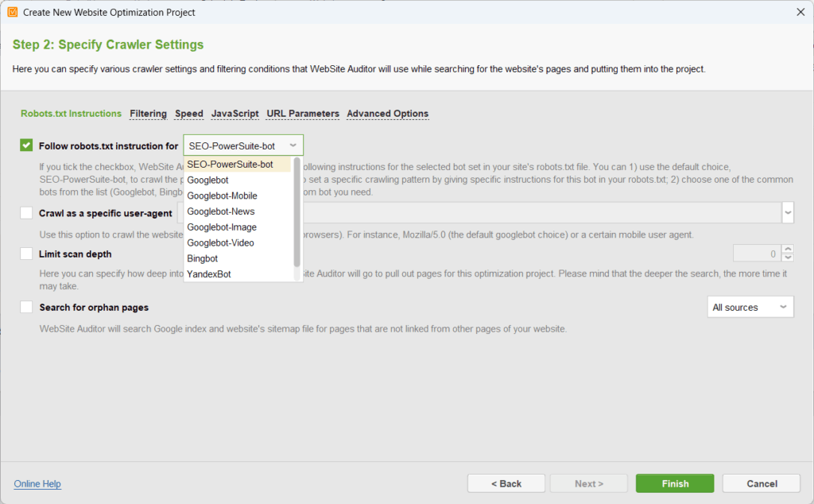This screenshot has height=504, width=814.
Task: Select Googlebot from the bot list
Action: (238, 180)
